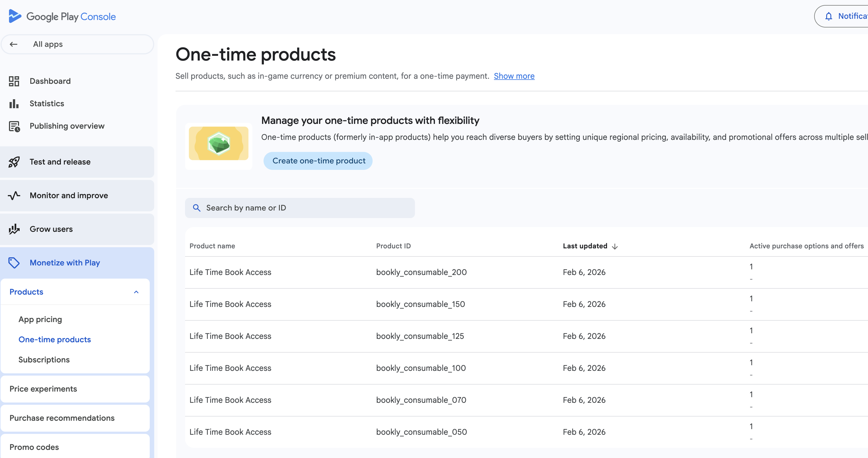Image resolution: width=868 pixels, height=458 pixels.
Task: Expand Test and release section
Action: pyautogui.click(x=77, y=162)
